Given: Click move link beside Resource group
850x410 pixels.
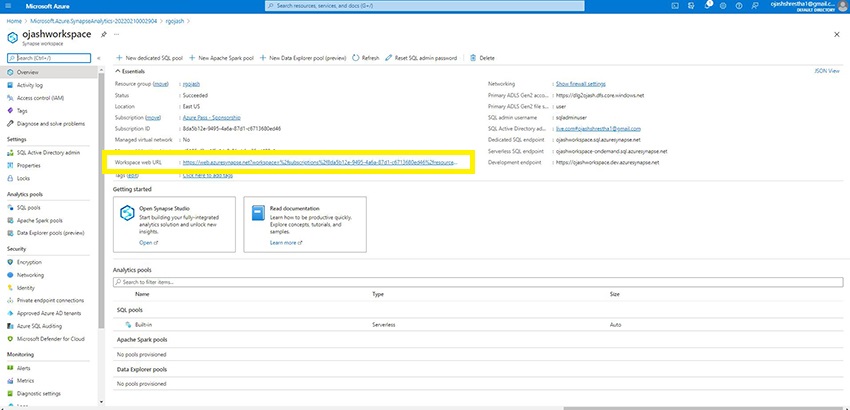Looking at the screenshot, I should pos(160,84).
